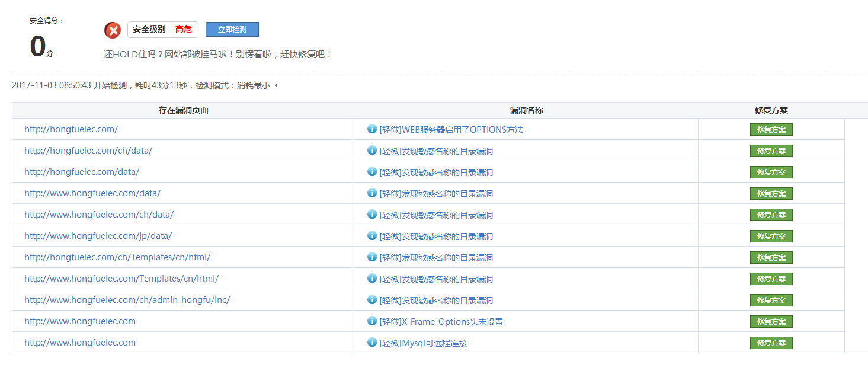This screenshot has height=374, width=868.
Task: Click the info icon beside X-Frame-Options头未设置
Action: coord(372,321)
